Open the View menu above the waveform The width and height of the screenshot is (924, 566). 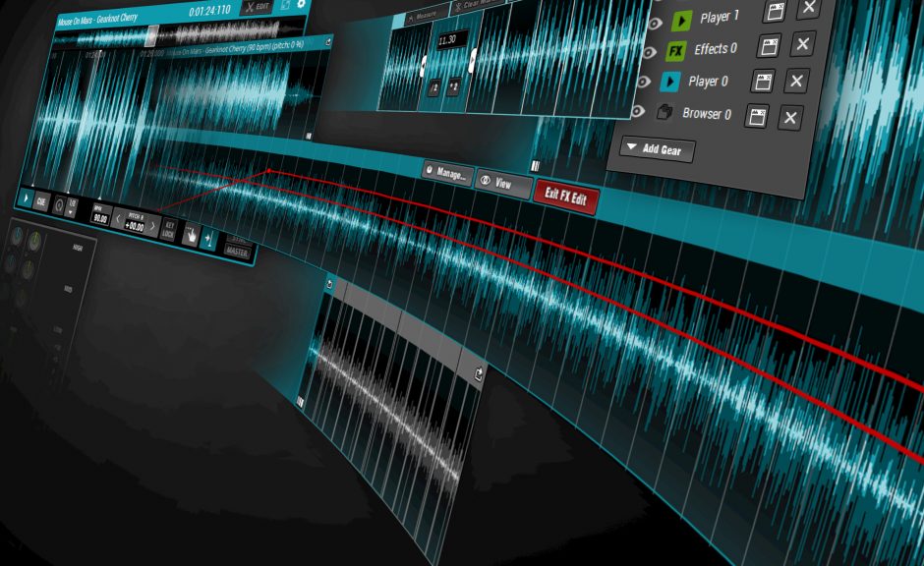(x=502, y=183)
